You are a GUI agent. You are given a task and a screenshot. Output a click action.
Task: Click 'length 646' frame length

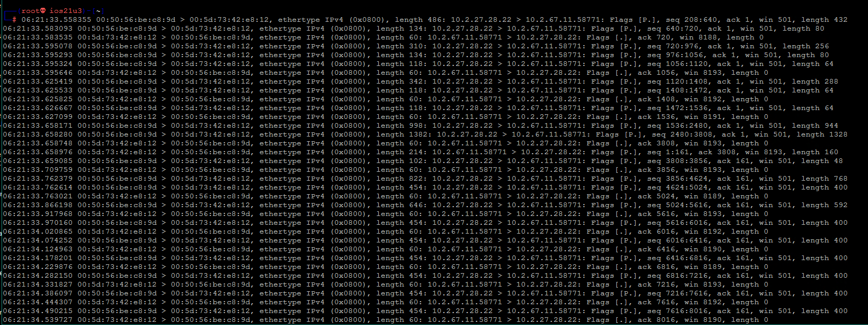(x=399, y=205)
